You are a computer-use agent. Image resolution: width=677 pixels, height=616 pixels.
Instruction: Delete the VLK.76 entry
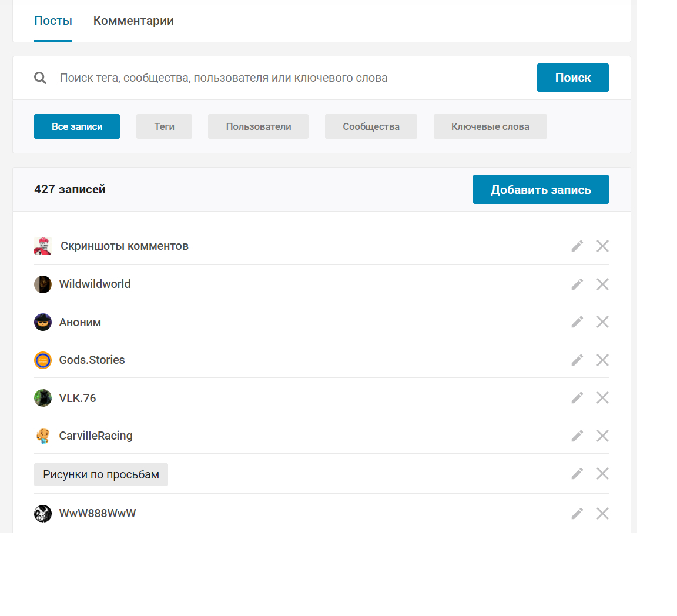point(602,398)
